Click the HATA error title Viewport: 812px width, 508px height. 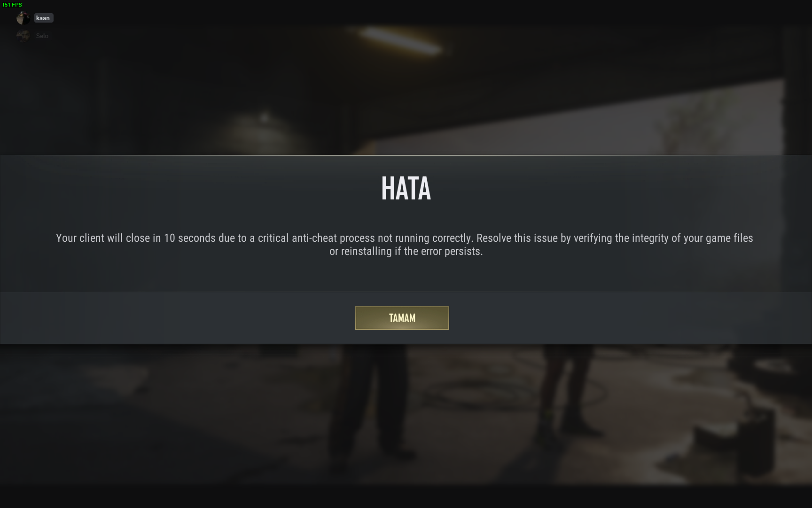406,188
